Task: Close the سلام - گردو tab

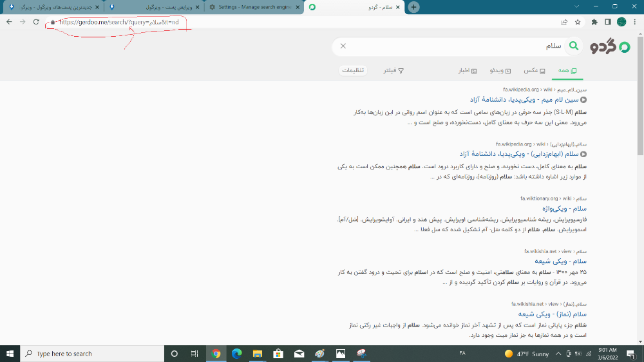Action: click(x=397, y=7)
